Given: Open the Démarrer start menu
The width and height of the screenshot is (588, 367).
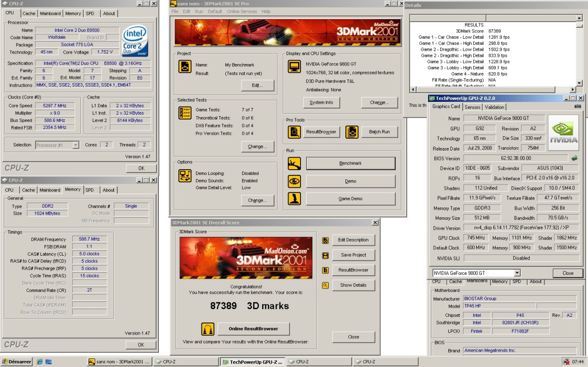Looking at the screenshot, I should click(16, 362).
